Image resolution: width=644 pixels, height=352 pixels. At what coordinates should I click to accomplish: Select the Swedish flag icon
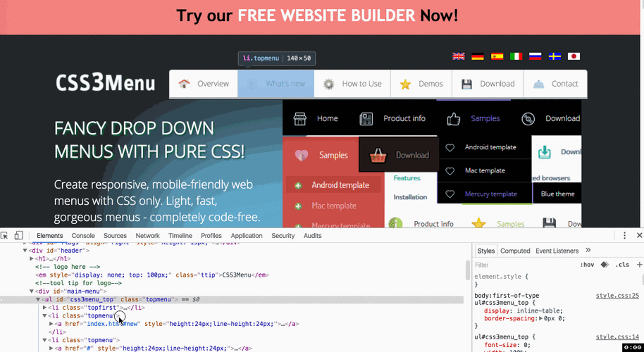coord(555,56)
